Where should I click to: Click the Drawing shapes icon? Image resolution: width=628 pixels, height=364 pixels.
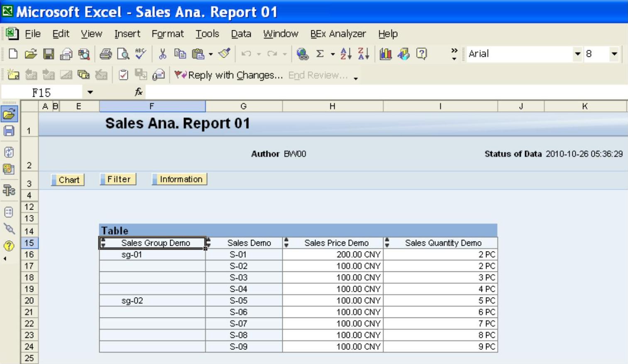(x=403, y=54)
